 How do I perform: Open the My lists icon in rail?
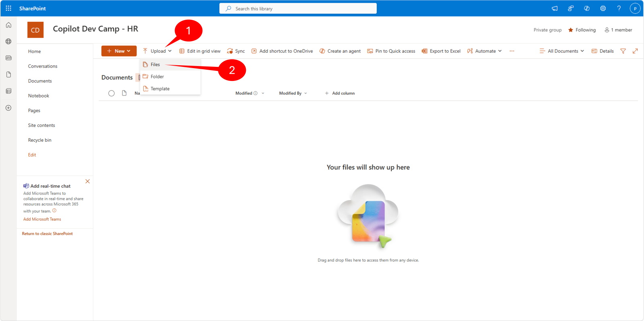(8, 91)
